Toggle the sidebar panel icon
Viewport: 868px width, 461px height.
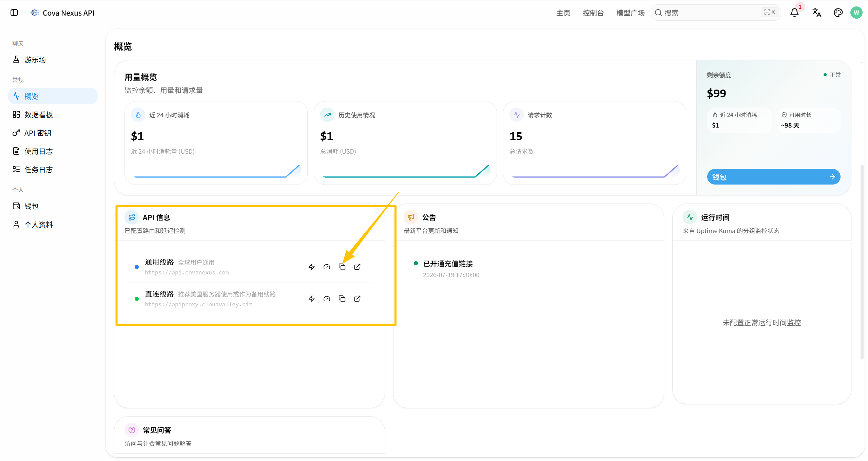coord(14,13)
